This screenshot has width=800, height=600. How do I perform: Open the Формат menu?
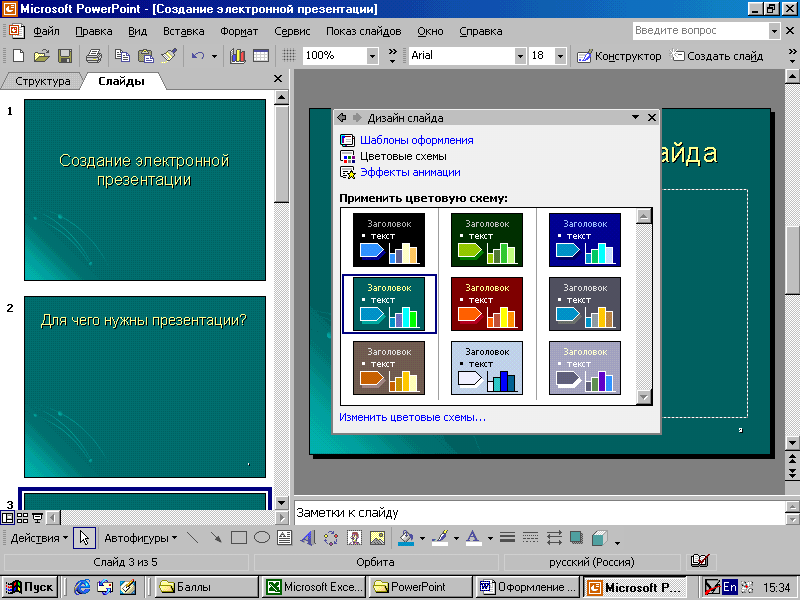pos(239,31)
